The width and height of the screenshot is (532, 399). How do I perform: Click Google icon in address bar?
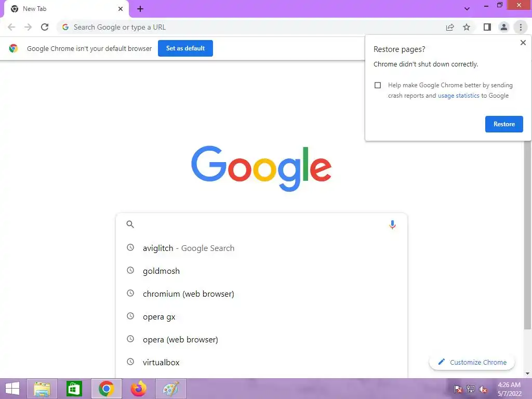[x=65, y=27]
